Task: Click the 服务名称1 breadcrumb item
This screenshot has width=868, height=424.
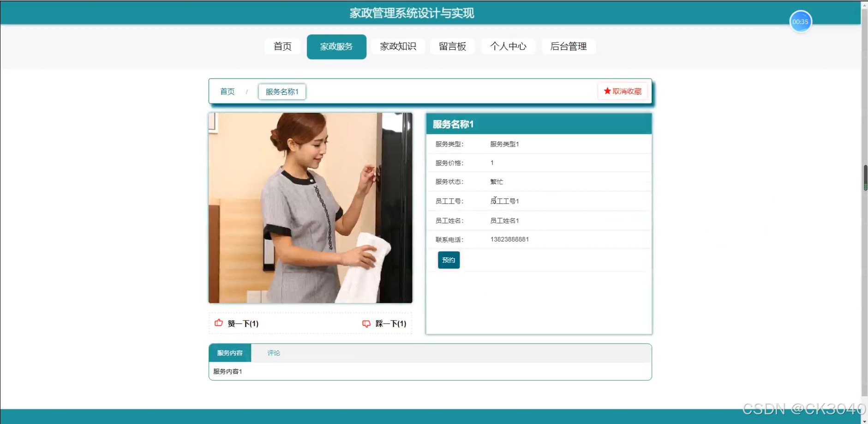Action: click(281, 91)
